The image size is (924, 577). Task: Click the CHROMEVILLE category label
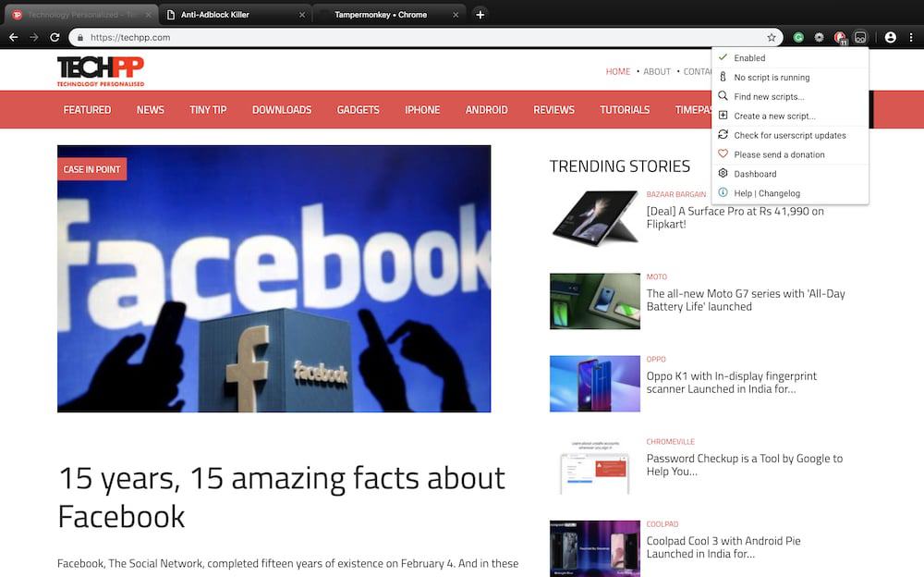point(671,442)
